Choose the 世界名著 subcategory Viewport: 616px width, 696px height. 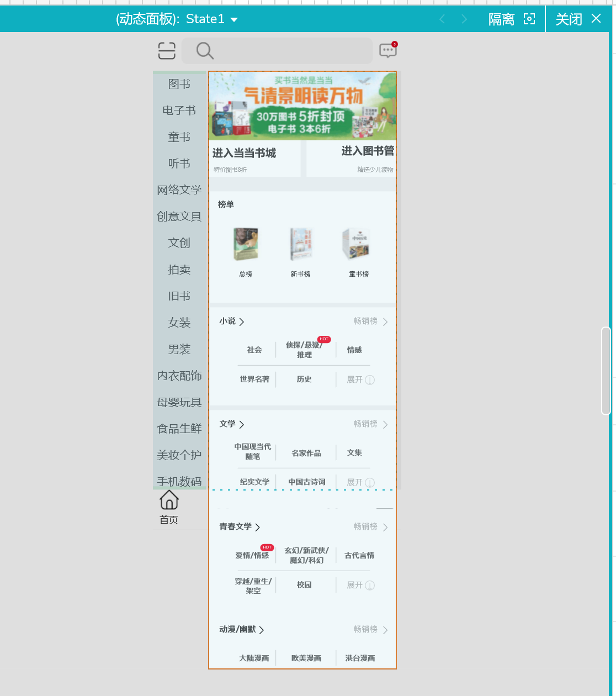point(254,379)
